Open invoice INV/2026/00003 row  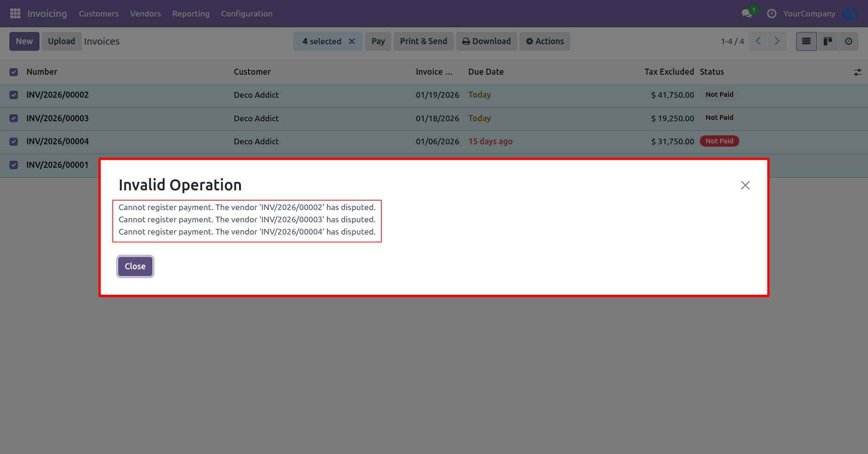pos(434,118)
